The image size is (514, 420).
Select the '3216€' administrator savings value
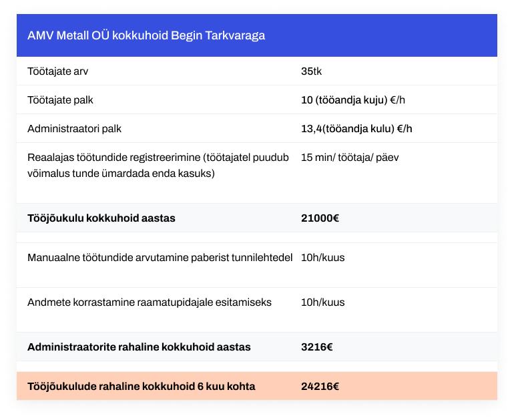316,347
